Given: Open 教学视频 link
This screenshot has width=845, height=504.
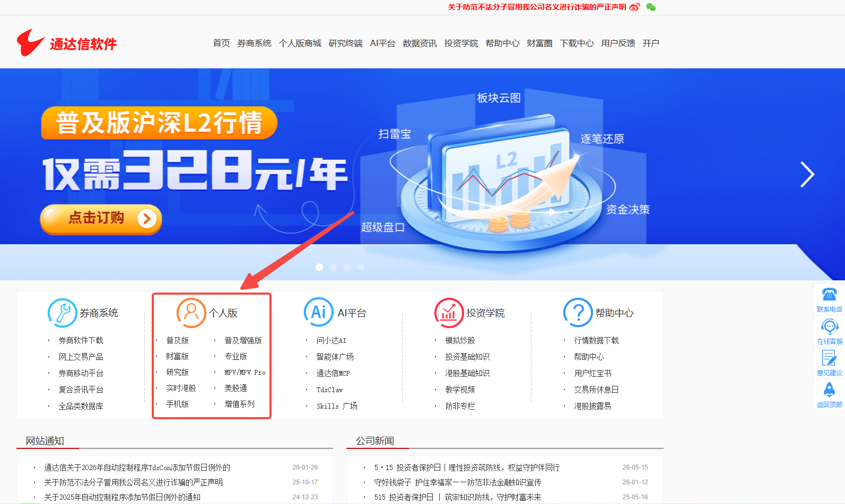Looking at the screenshot, I should coord(460,390).
